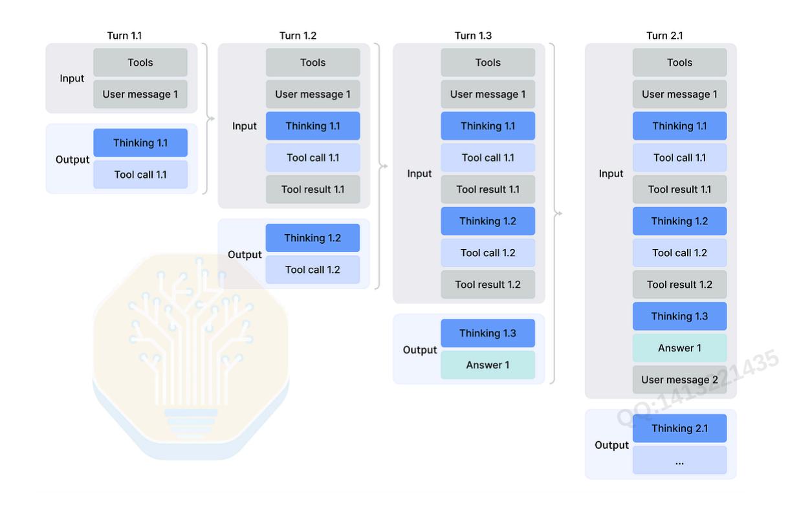Click the arrow pointing from Turn 1.3 to Turn 2.1
The image size is (812, 509).
[558, 213]
